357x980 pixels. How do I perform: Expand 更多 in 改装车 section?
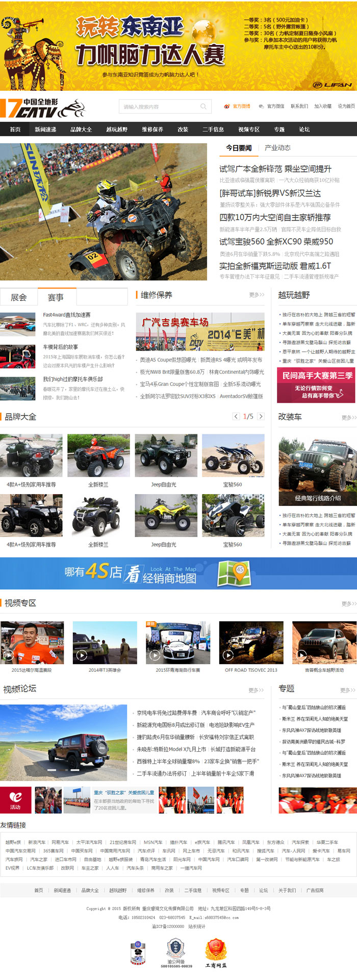click(349, 418)
